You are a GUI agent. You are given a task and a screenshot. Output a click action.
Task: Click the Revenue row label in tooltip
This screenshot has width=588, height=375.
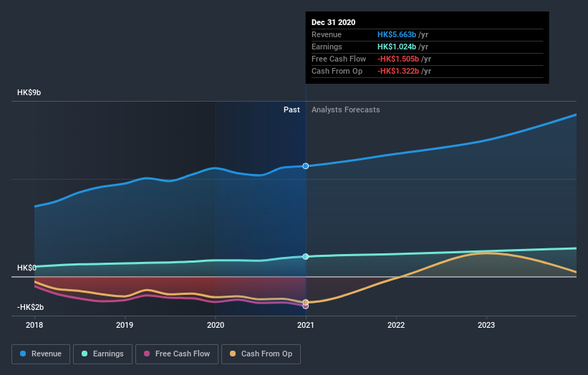pos(327,34)
